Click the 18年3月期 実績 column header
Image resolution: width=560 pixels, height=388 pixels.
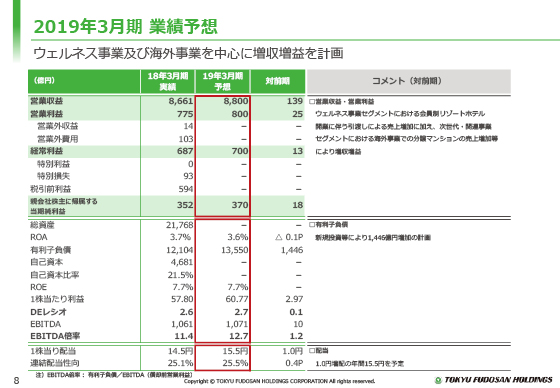pyautogui.click(x=168, y=81)
